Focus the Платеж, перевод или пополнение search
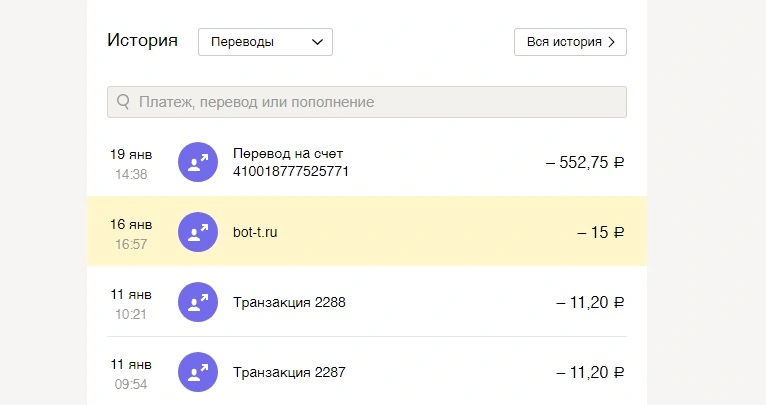 pyautogui.click(x=367, y=102)
